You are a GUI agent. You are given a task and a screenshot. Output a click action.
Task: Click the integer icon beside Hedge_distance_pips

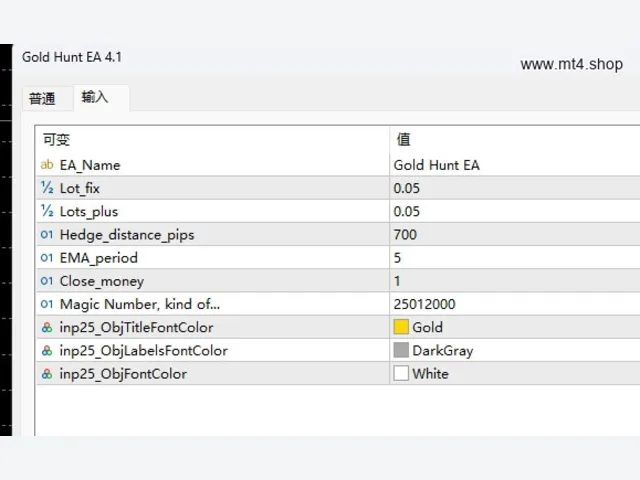(x=47, y=235)
